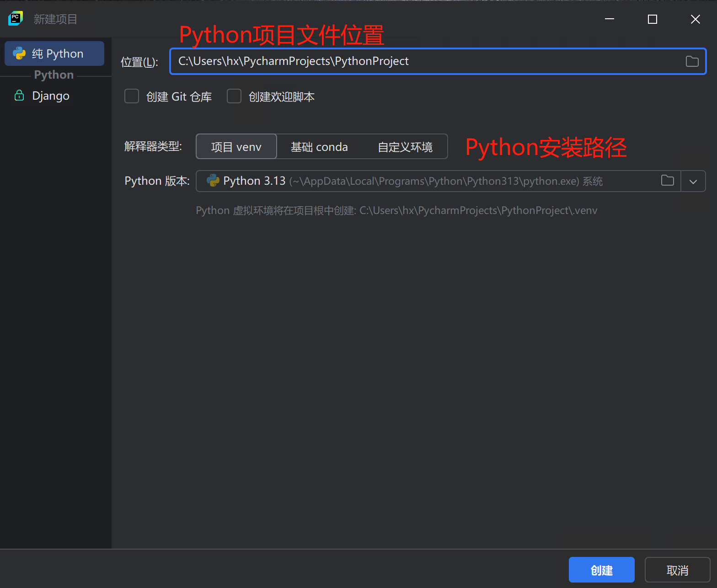Click the Python 版本 label

coord(157,181)
